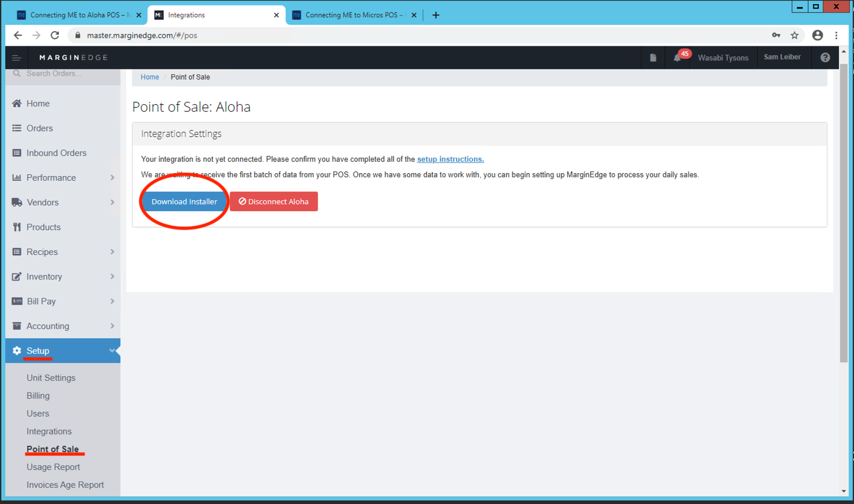
Task: Expand the Performance submenu chevron
Action: tap(112, 178)
